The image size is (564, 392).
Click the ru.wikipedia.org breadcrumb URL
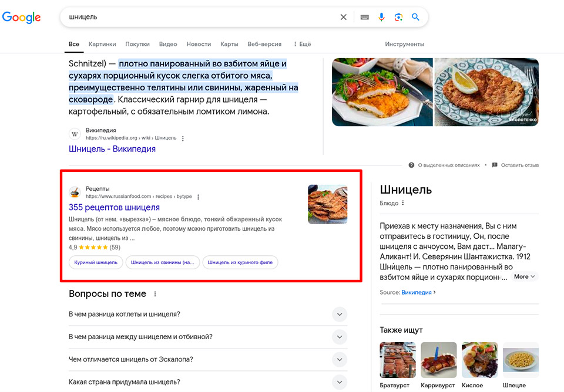tap(131, 138)
